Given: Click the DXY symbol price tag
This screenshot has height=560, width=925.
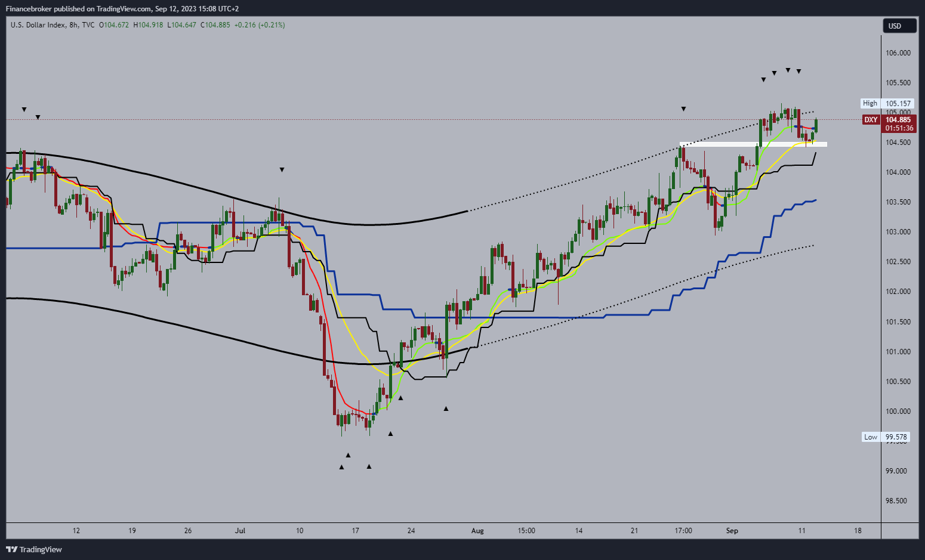Looking at the screenshot, I should point(871,120).
